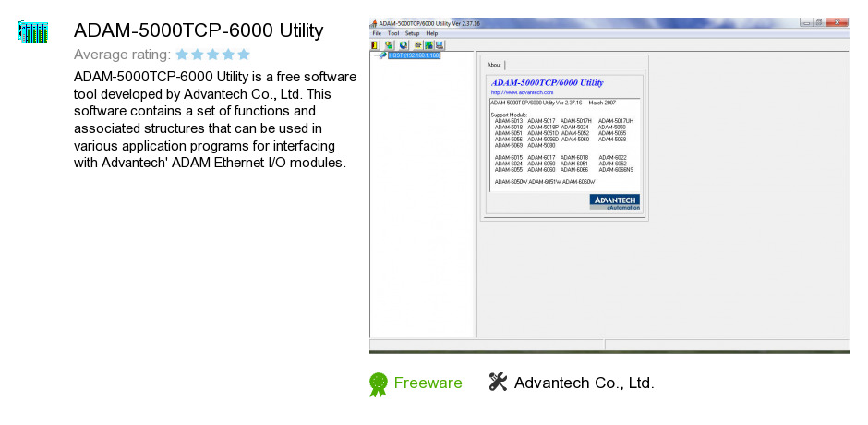Click ADAM-5018P in the module list
Viewport: 868px width, 425px height.
543,127
